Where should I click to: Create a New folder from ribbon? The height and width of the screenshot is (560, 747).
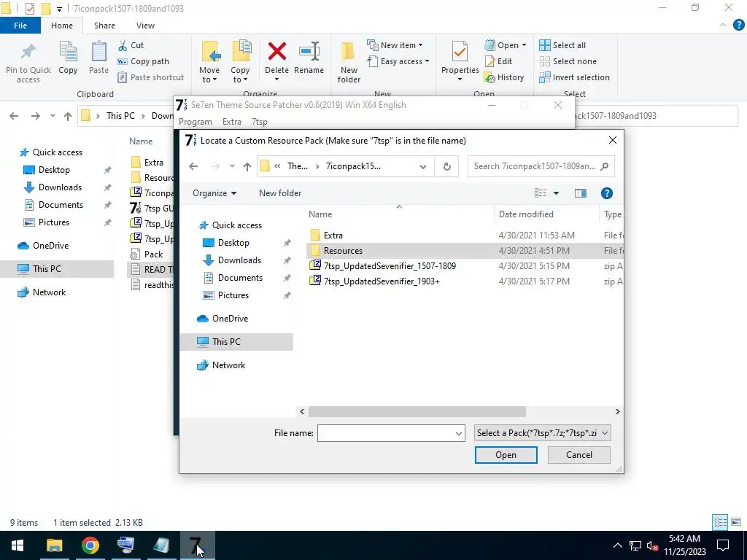coord(349,63)
